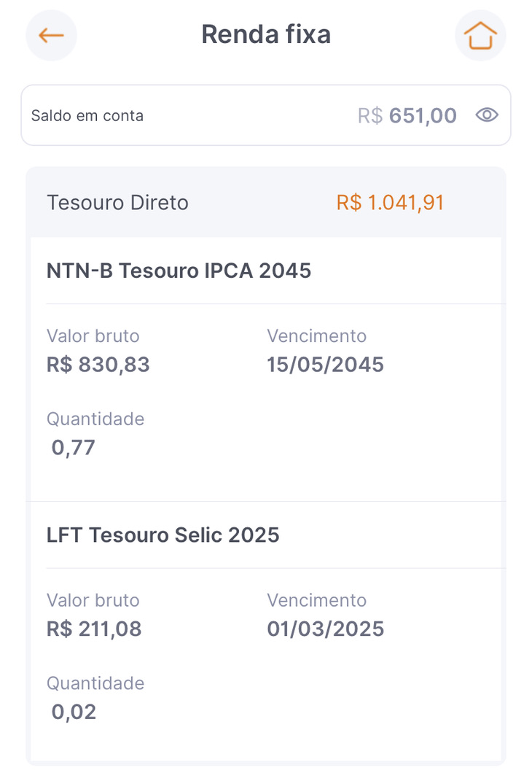Tap the orange back arrow icon
Screen dimensions: 532x784
pyautogui.click(x=51, y=36)
